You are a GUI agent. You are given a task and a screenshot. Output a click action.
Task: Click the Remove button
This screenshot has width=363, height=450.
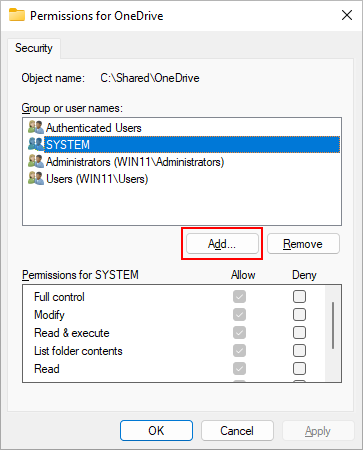[303, 244]
